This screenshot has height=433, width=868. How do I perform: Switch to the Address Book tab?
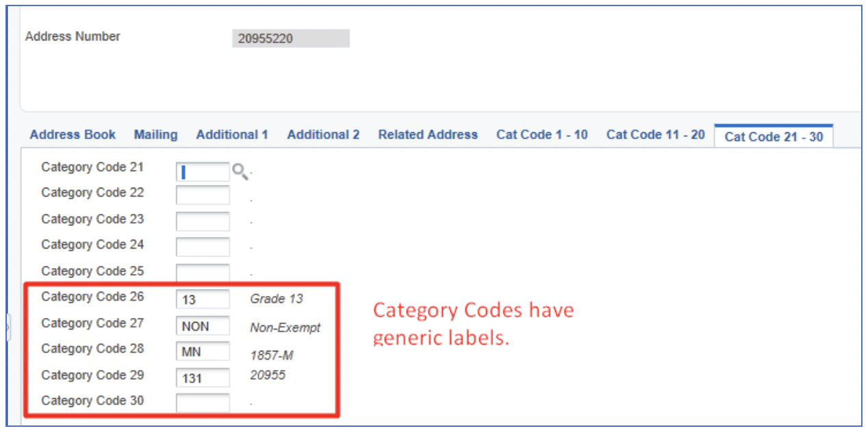click(73, 135)
